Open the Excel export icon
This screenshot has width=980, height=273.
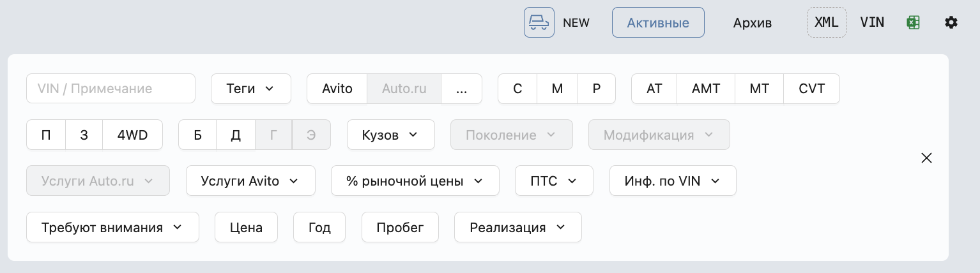point(913,22)
